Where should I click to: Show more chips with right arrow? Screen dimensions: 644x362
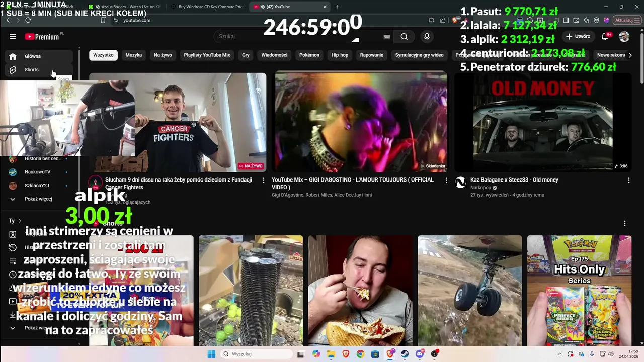point(630,55)
